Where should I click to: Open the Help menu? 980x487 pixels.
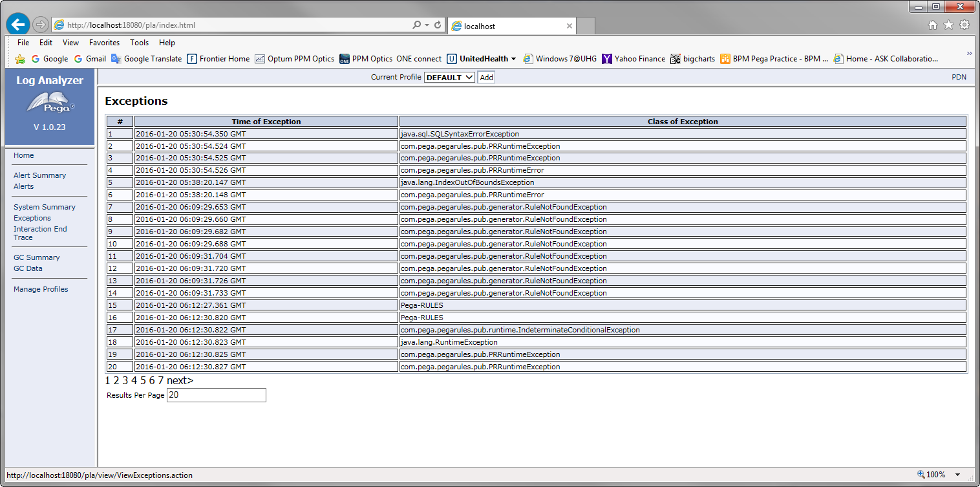click(167, 43)
